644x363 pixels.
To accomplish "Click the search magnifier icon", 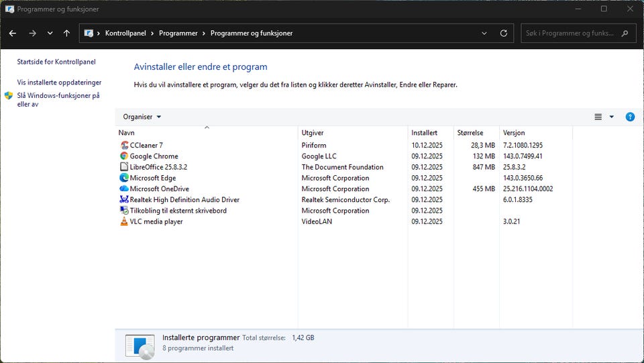I will (625, 34).
